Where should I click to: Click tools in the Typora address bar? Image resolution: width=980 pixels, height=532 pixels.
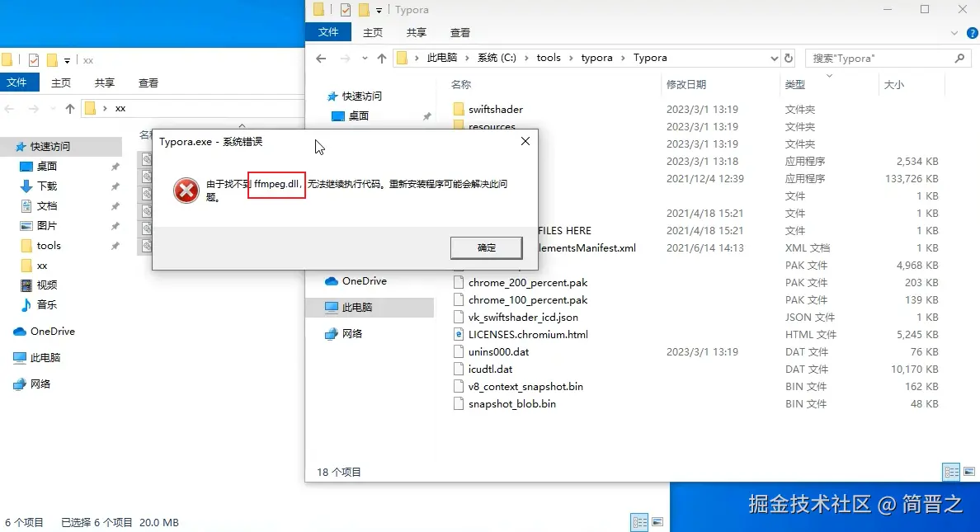click(x=549, y=58)
